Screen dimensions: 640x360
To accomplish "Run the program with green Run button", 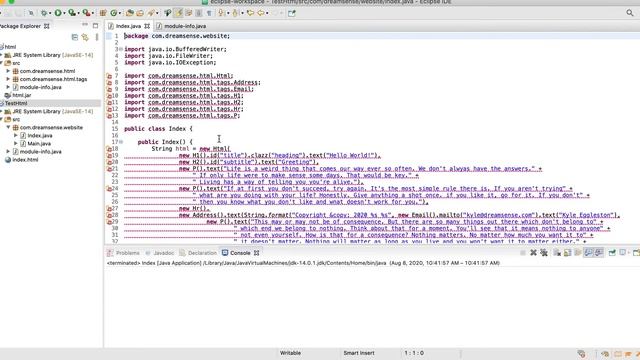I will tap(58, 13).
